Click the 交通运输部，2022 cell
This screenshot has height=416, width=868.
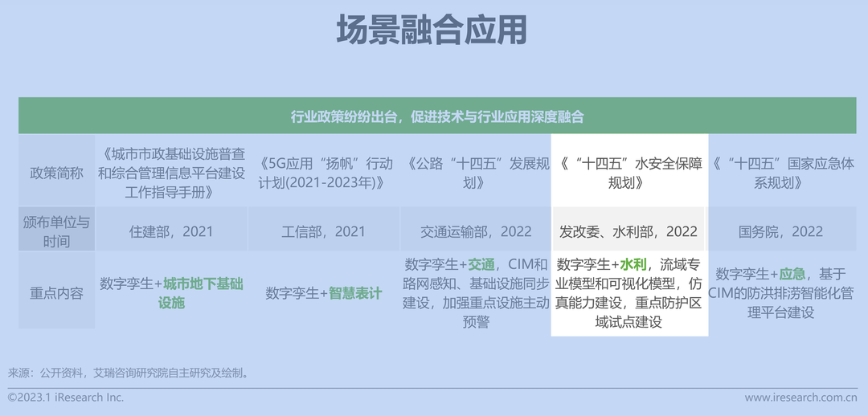tap(476, 231)
